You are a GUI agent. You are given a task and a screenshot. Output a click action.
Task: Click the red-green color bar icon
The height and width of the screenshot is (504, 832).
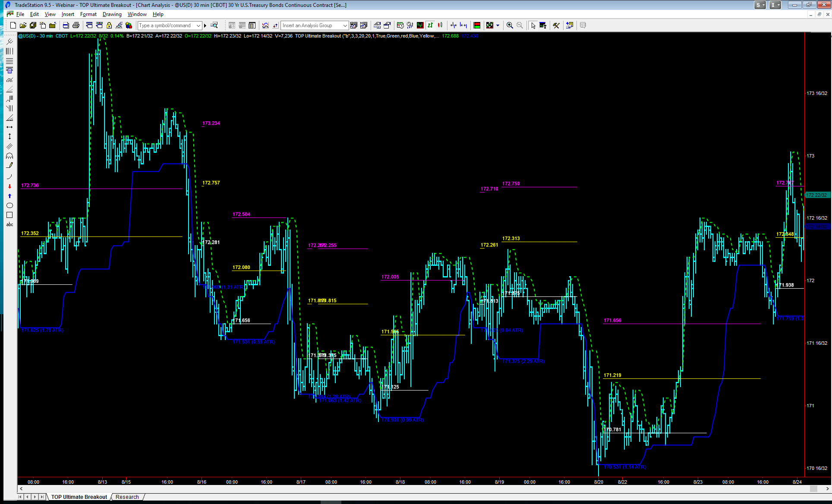pos(477,25)
